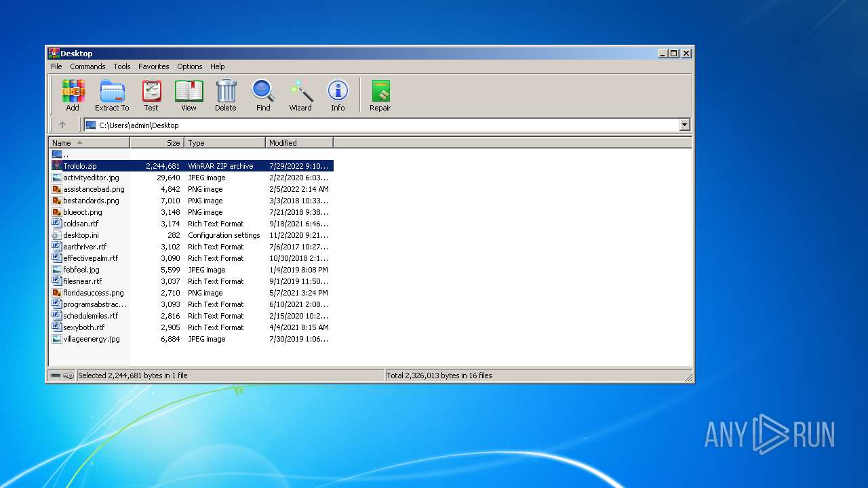Click the floridasuccess.png image icon
This screenshot has width=868, height=488.
tap(57, 293)
